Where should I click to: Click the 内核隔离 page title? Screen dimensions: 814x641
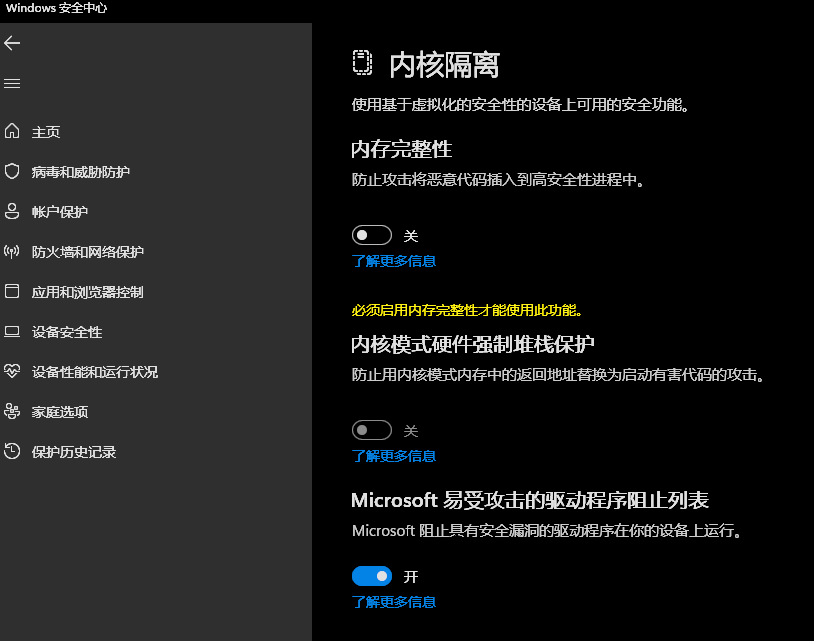click(x=444, y=65)
